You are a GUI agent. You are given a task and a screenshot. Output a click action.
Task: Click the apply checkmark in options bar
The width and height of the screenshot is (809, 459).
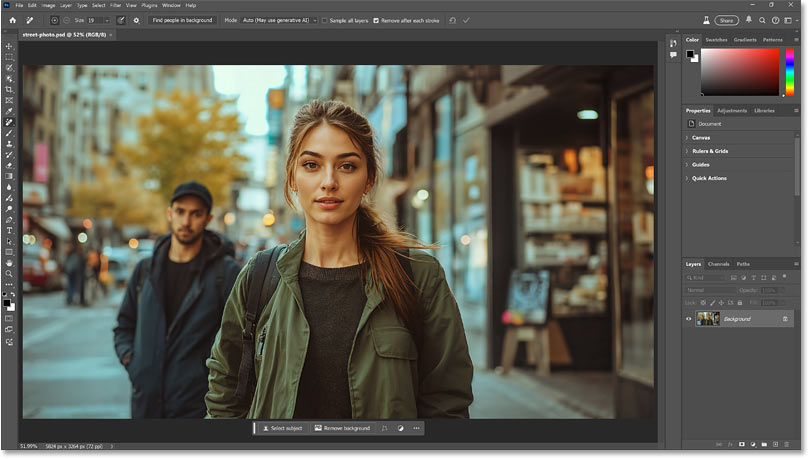[466, 21]
